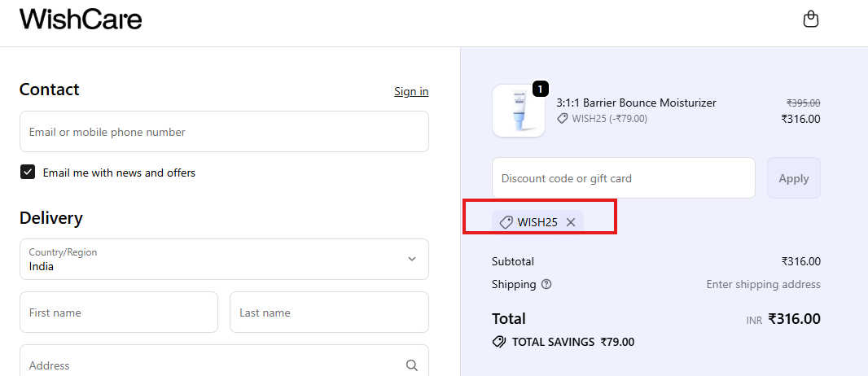The height and width of the screenshot is (376, 868).
Task: Click the Delivery heading
Action: [x=51, y=218]
